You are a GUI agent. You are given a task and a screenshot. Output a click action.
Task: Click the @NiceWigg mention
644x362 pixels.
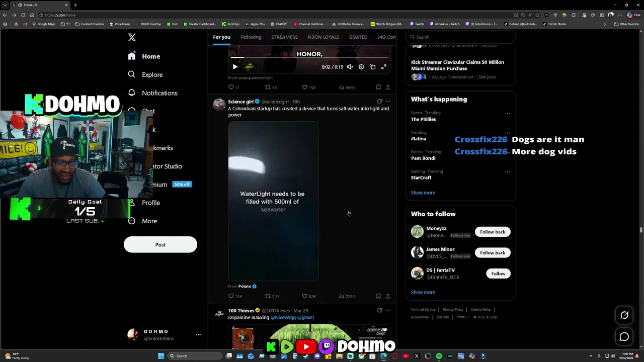point(283,317)
